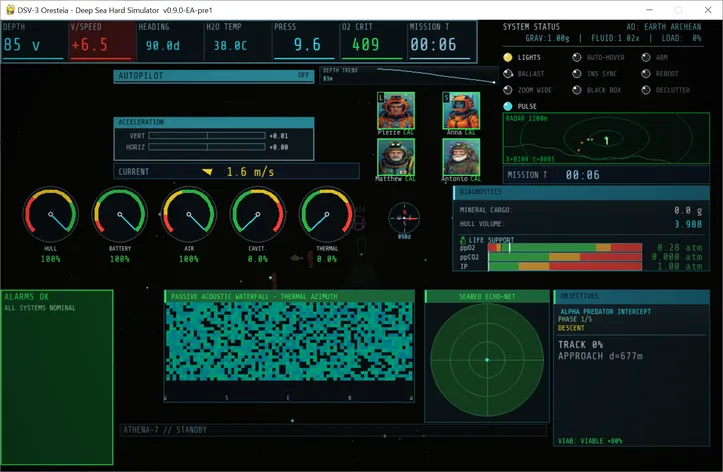Click the THERMAL gauge
723x472 pixels.
click(x=327, y=214)
